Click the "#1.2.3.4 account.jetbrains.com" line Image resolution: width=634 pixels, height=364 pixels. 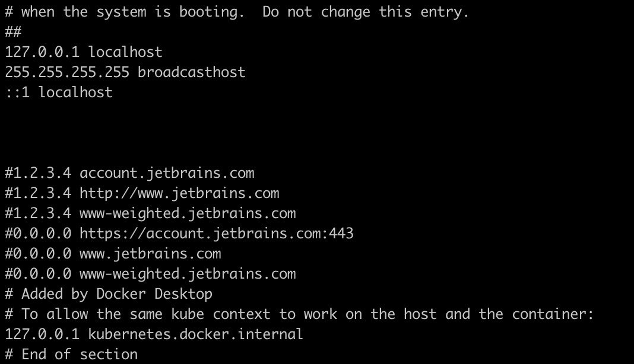click(x=129, y=173)
